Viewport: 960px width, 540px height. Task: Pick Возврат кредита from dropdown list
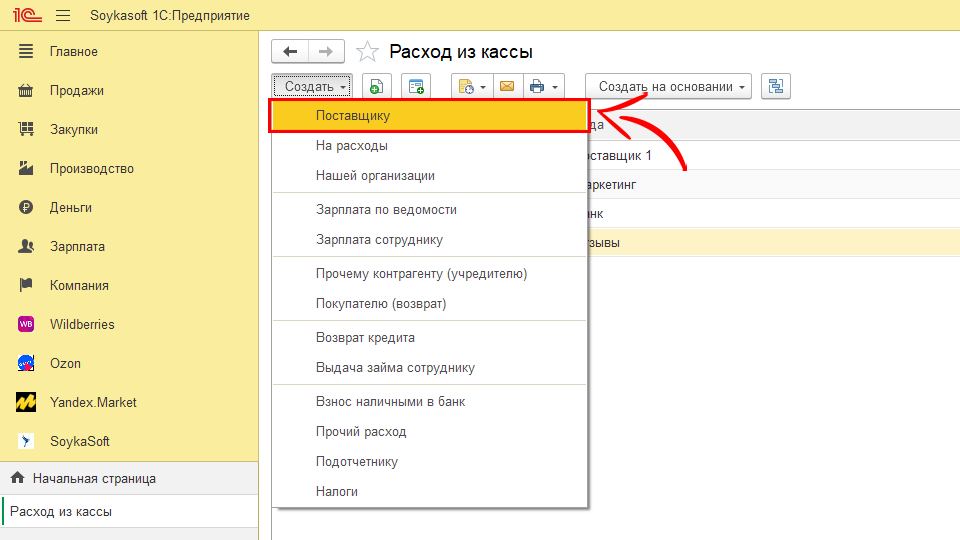[x=365, y=338]
